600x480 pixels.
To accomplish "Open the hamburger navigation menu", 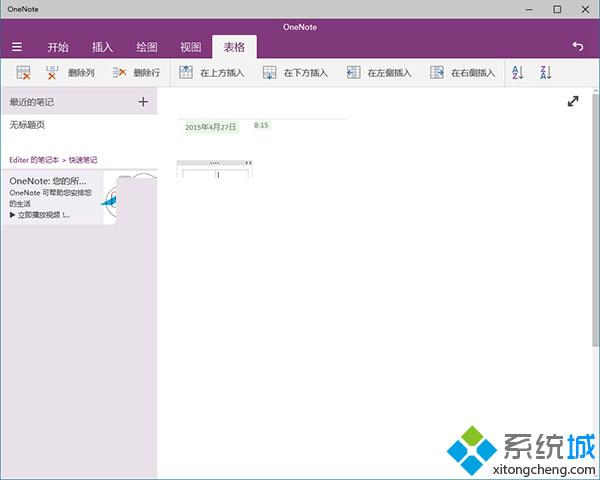I will tap(17, 47).
